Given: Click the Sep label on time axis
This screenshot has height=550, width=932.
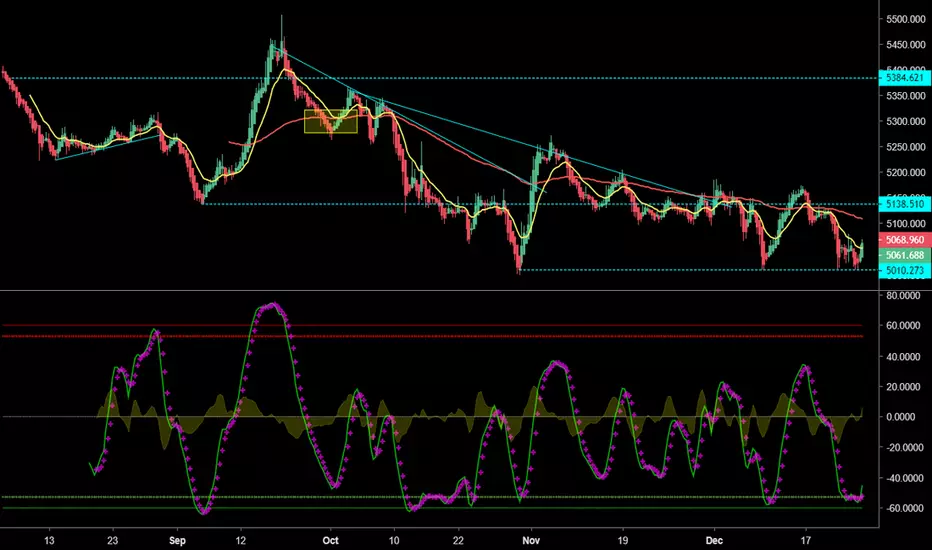Looking at the screenshot, I should point(177,540).
